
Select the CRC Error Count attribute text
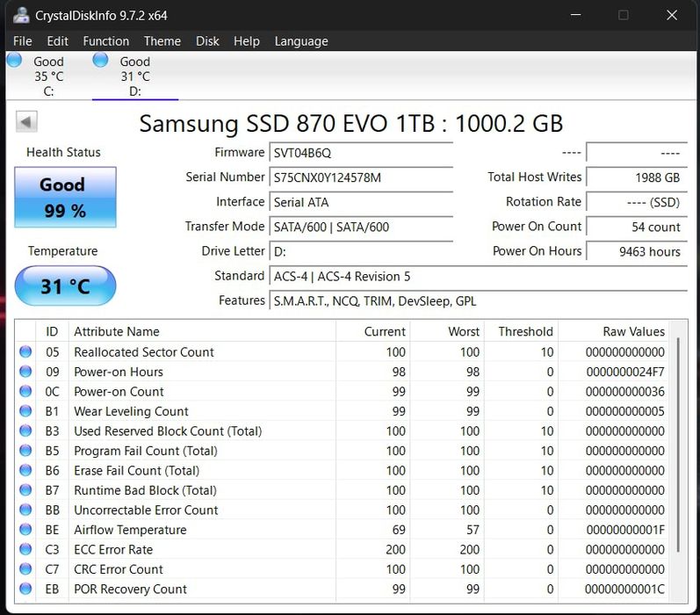[x=119, y=569]
